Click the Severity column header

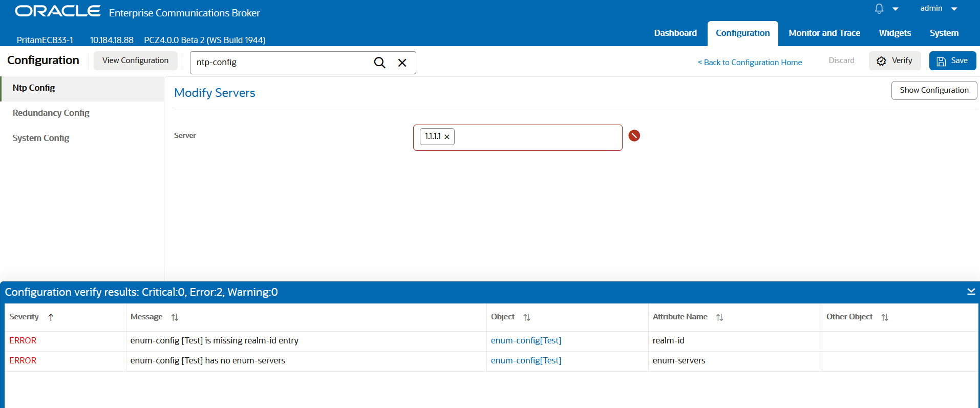click(x=24, y=317)
